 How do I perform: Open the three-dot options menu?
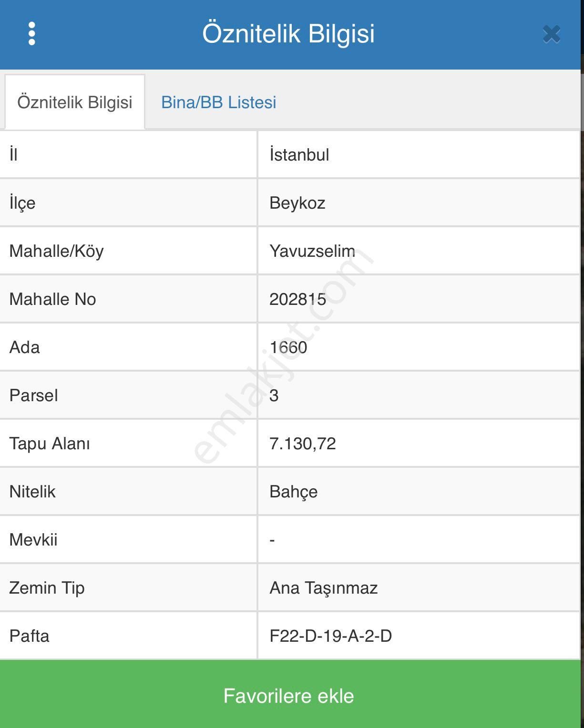[32, 34]
